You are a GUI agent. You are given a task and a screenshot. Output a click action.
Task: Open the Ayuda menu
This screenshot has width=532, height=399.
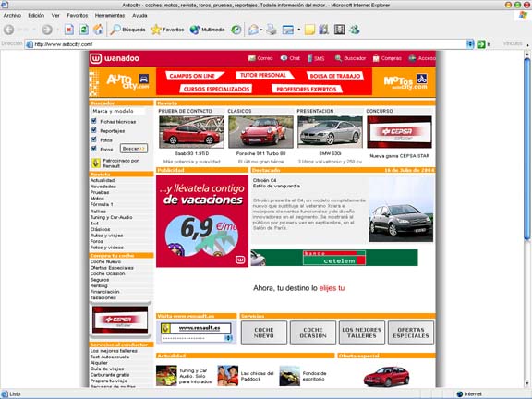click(139, 16)
